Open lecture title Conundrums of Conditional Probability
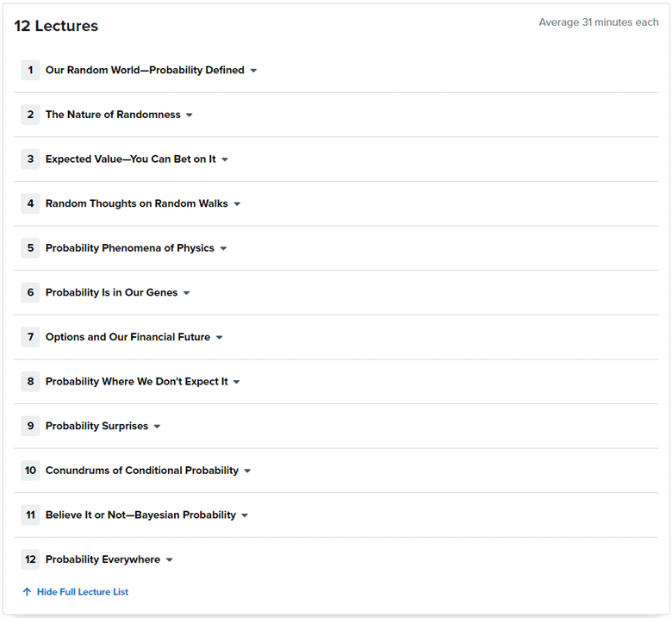This screenshot has width=672, height=618. [x=142, y=471]
